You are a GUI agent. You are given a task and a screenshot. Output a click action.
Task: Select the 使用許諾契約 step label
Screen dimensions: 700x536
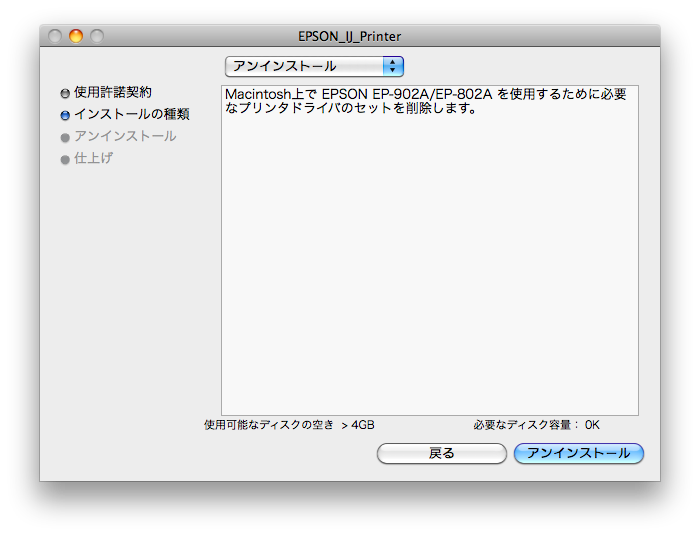click(112, 92)
